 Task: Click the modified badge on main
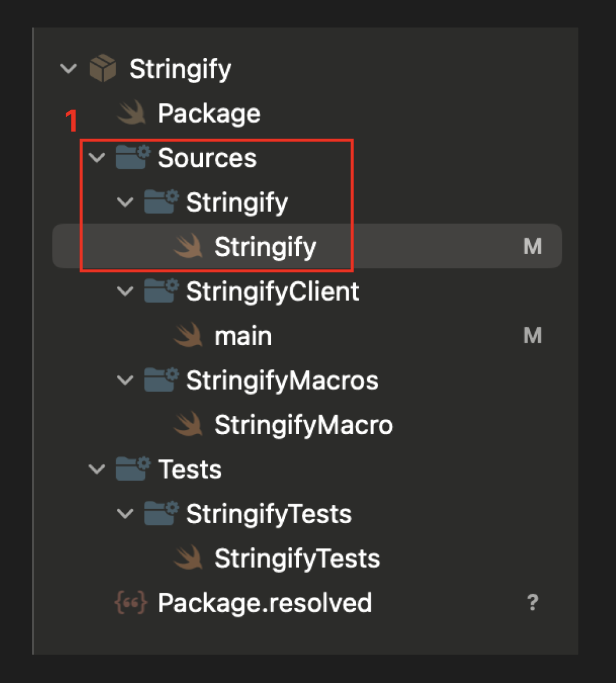pos(532,336)
